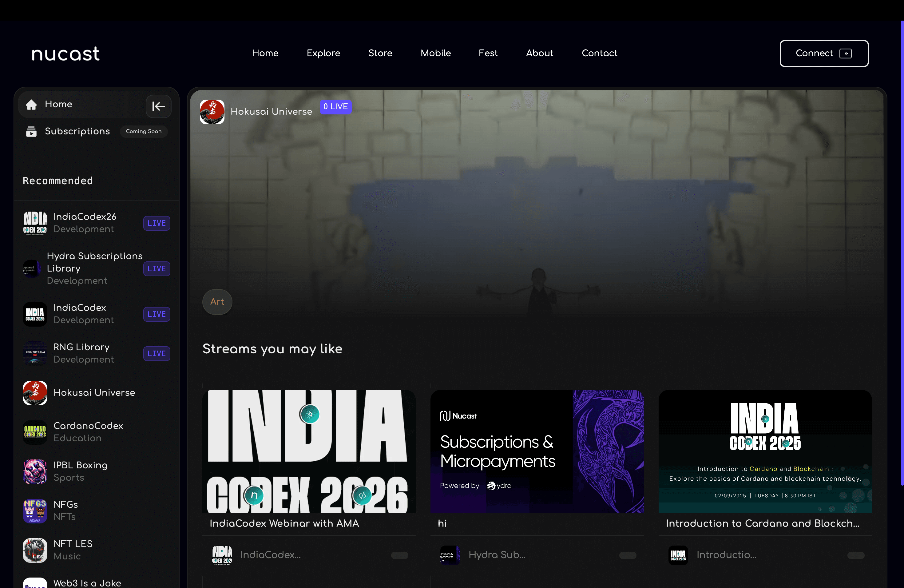Open the Mobile nav menu item

436,53
